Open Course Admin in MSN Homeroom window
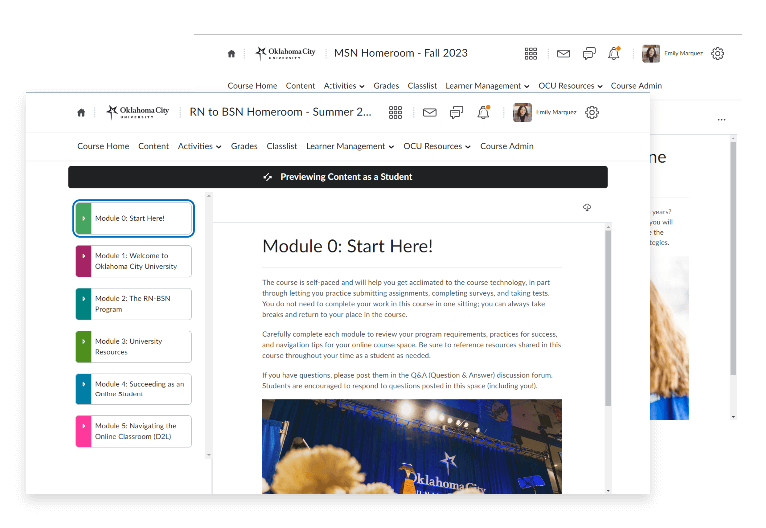The width and height of the screenshot is (766, 528). (636, 86)
